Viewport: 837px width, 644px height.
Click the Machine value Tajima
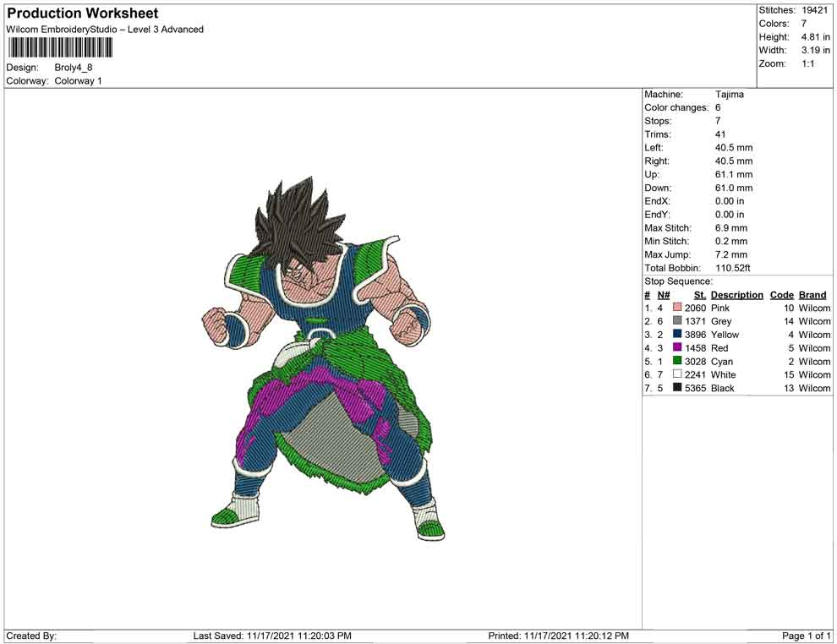click(729, 95)
